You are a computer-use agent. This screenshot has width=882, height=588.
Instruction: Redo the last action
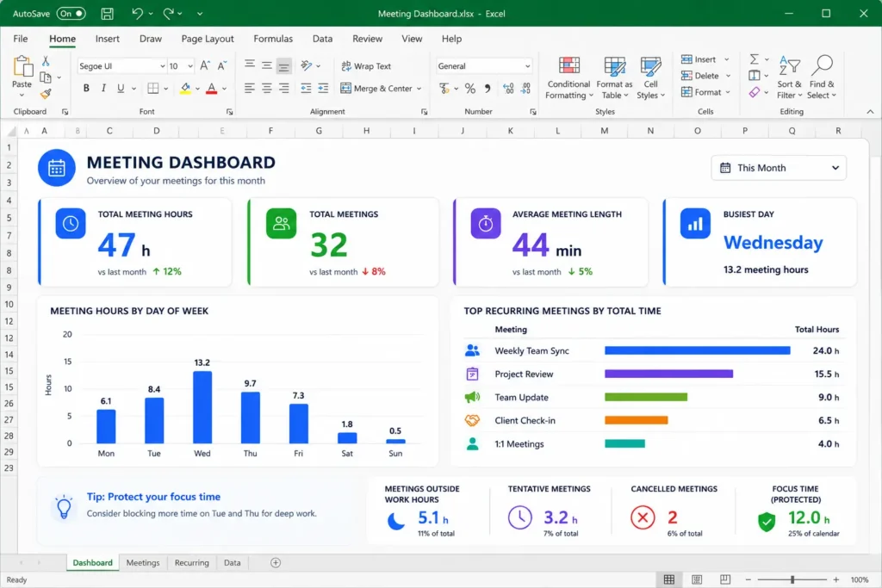click(x=168, y=14)
